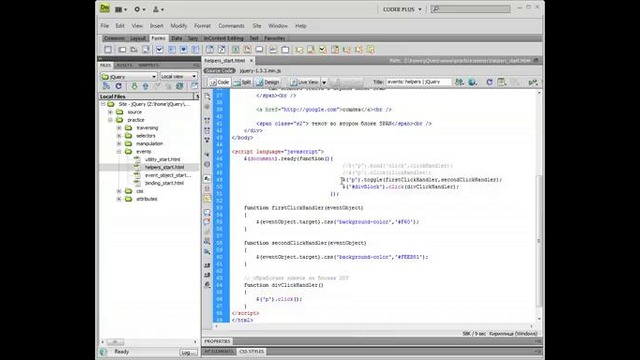Insert Spry Validation Radio Group
The image size is (640, 360).
coord(371,50)
